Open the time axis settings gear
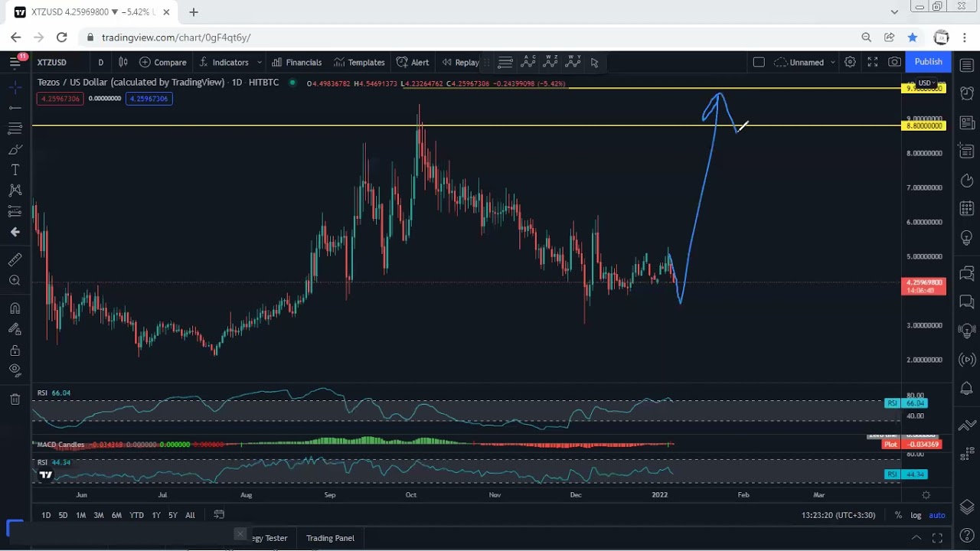Screen dimensions: 980x551 (926, 495)
